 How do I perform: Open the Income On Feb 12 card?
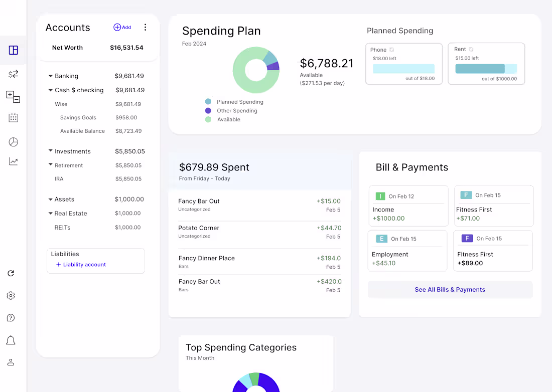coord(408,206)
